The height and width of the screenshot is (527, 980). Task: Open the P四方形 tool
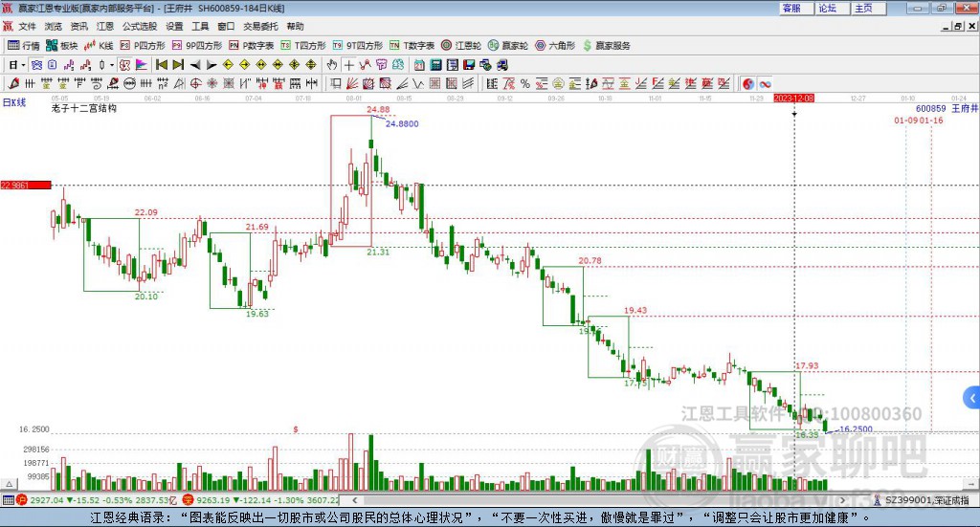pos(143,46)
